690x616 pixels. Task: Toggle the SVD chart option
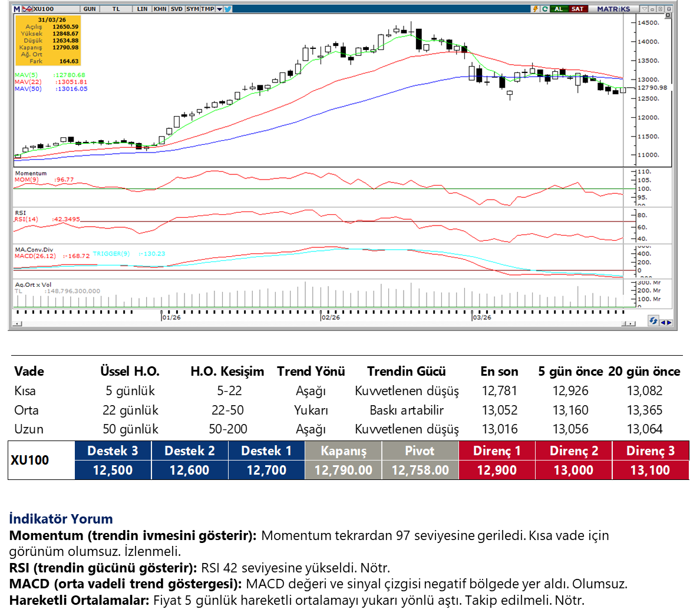click(x=176, y=9)
